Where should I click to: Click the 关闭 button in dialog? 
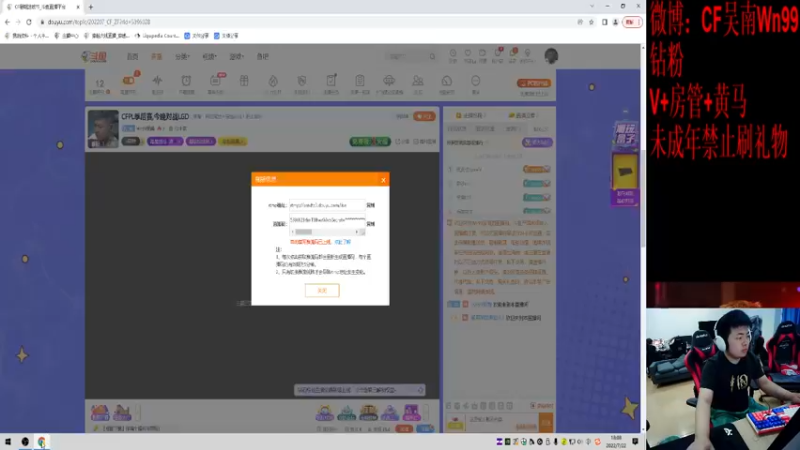point(322,290)
